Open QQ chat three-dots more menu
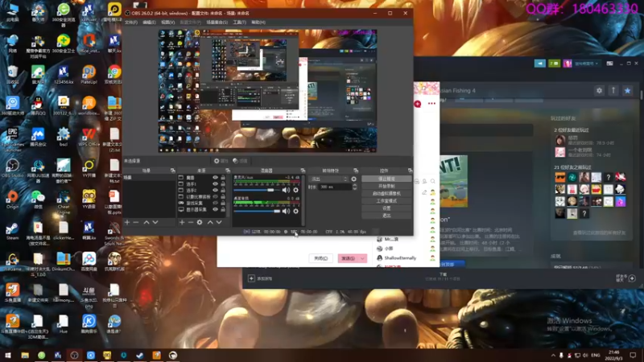Viewport: 644px width, 362px height. [431, 104]
